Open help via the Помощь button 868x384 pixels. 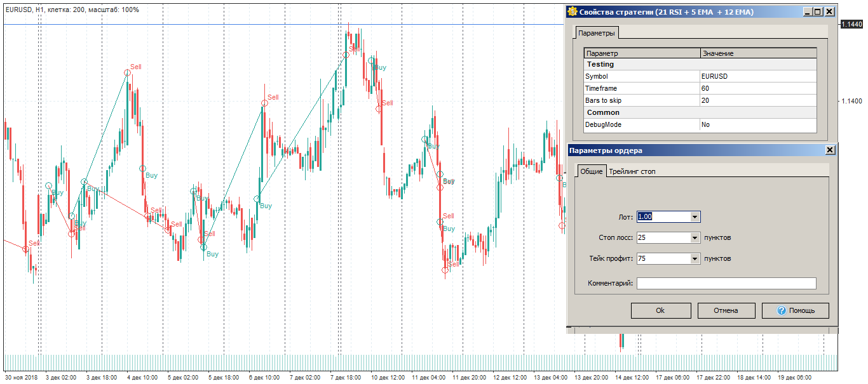tap(795, 310)
